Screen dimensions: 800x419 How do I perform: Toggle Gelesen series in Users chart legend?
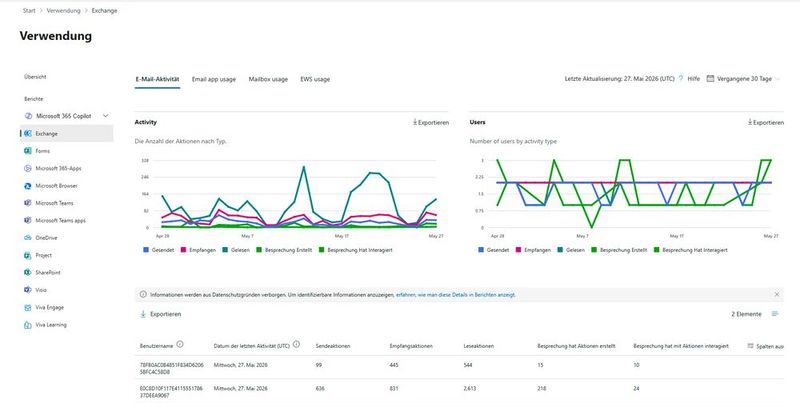tap(571, 250)
